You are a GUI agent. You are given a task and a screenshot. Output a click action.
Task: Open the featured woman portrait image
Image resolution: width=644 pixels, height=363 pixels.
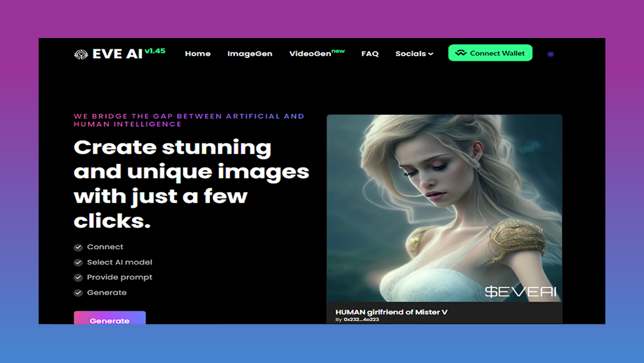coord(444,208)
